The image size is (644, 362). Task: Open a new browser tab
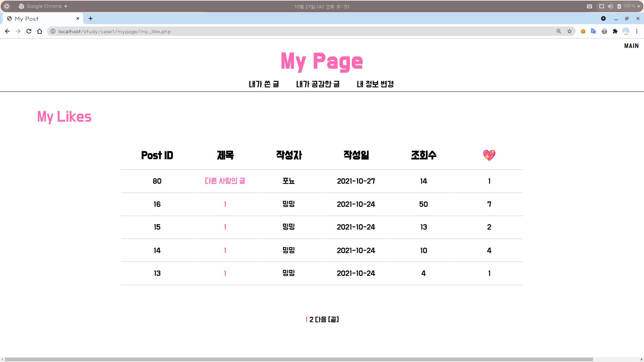coord(91,19)
